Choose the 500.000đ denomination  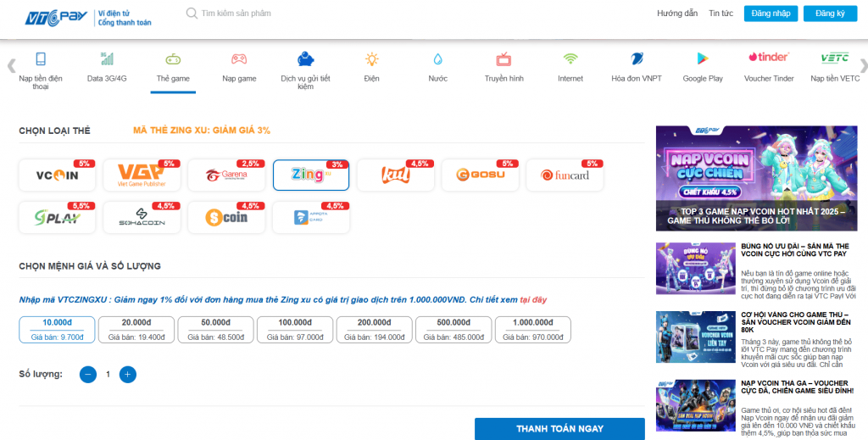point(453,330)
